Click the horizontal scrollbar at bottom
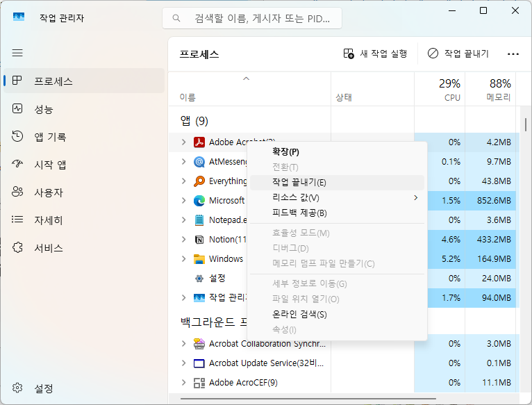 click(308, 399)
